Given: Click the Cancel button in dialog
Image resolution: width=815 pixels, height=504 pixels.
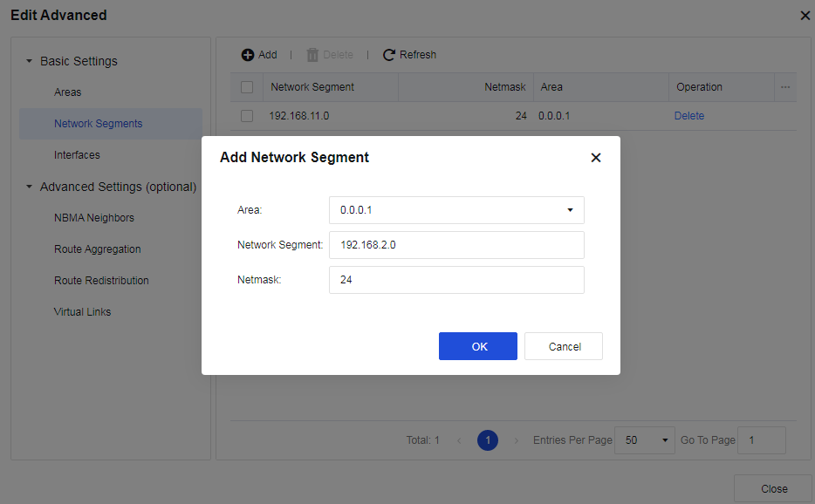Looking at the screenshot, I should coord(564,346).
